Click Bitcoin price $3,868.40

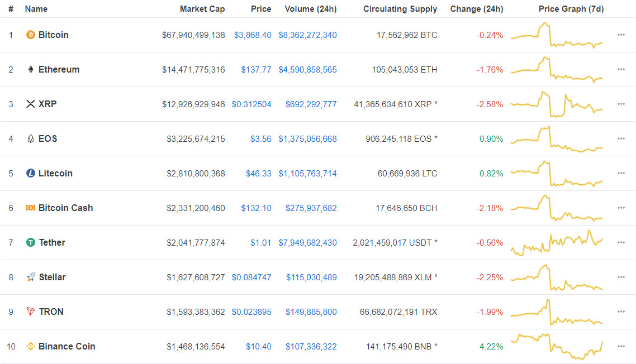[x=253, y=35]
